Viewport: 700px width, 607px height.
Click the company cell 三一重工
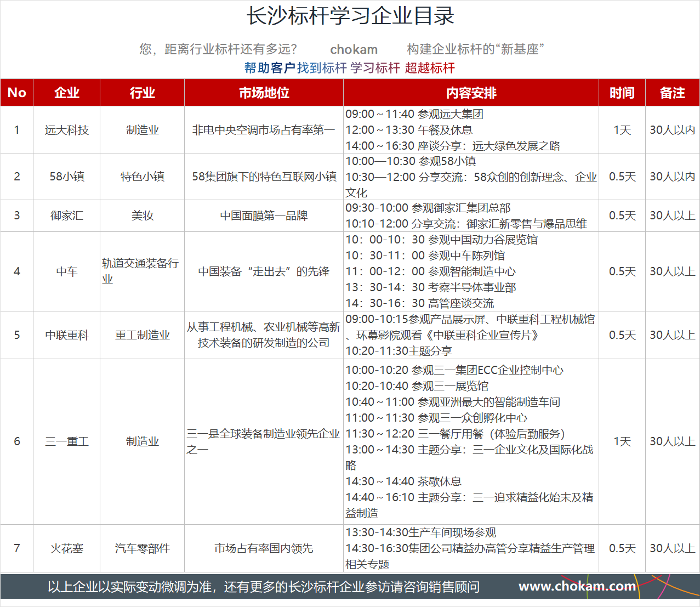(x=67, y=441)
